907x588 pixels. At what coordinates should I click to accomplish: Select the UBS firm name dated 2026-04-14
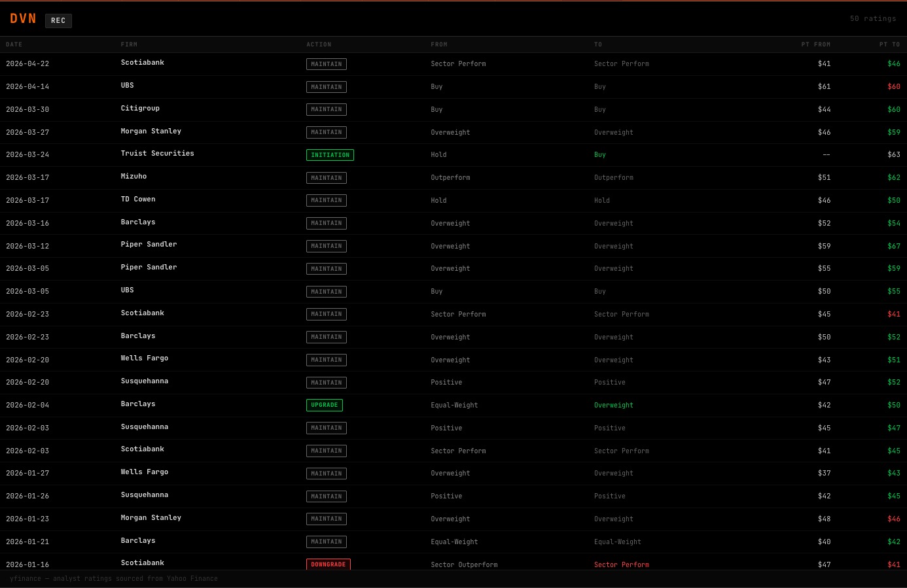click(x=127, y=86)
